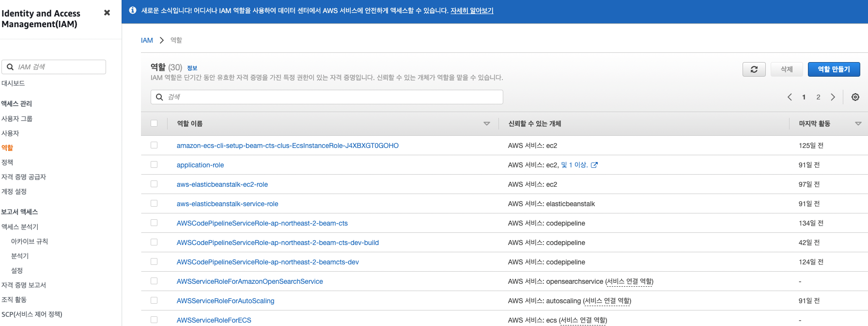Viewport: 868px width, 326px height.
Task: Click 역할 만들기 button
Action: 834,69
